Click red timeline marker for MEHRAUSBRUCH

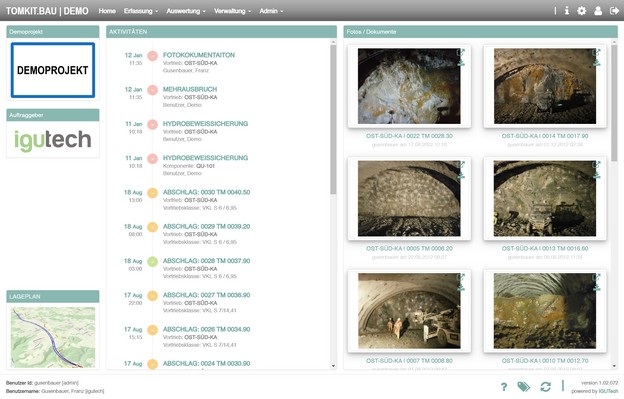pos(152,90)
